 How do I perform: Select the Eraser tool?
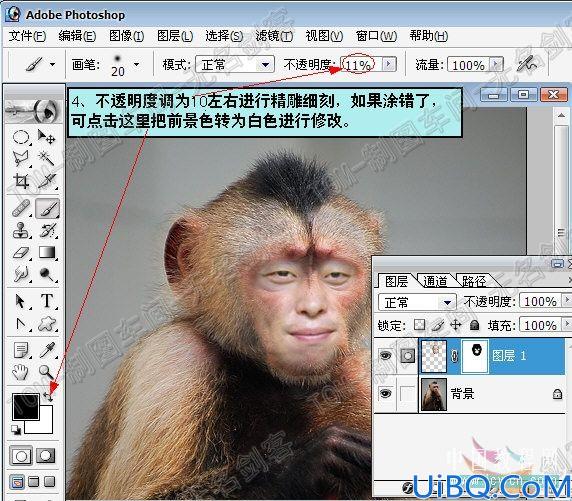pos(21,253)
